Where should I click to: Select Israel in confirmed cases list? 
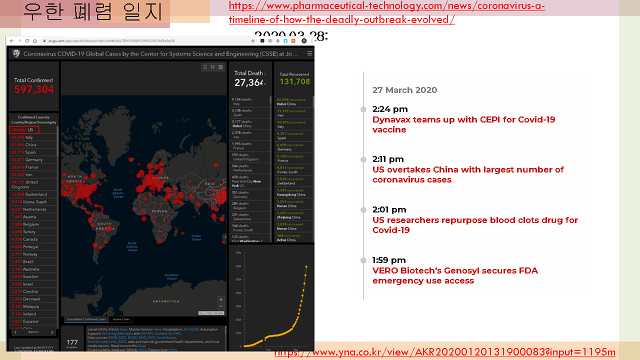pyautogui.click(x=33, y=284)
